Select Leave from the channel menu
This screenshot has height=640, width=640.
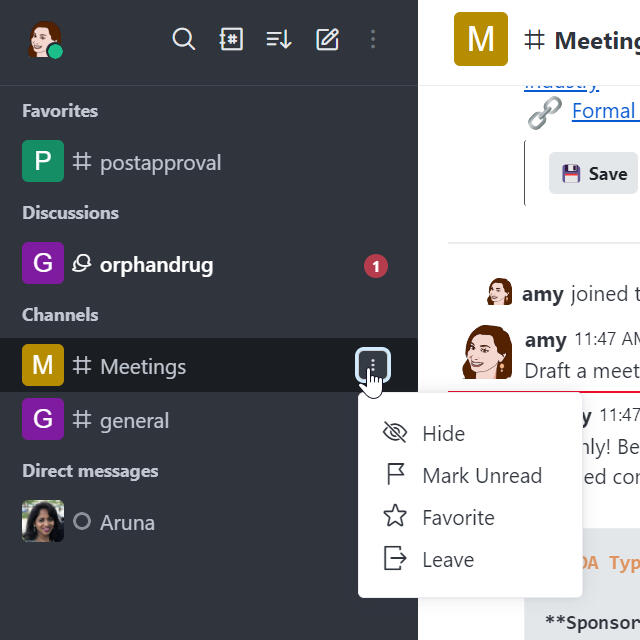click(447, 559)
